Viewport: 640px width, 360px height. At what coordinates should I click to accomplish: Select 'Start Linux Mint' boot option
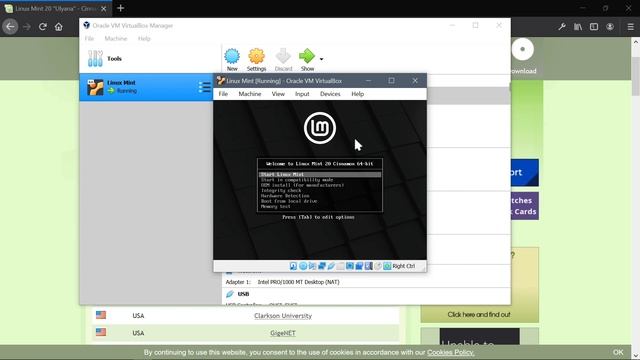point(320,174)
